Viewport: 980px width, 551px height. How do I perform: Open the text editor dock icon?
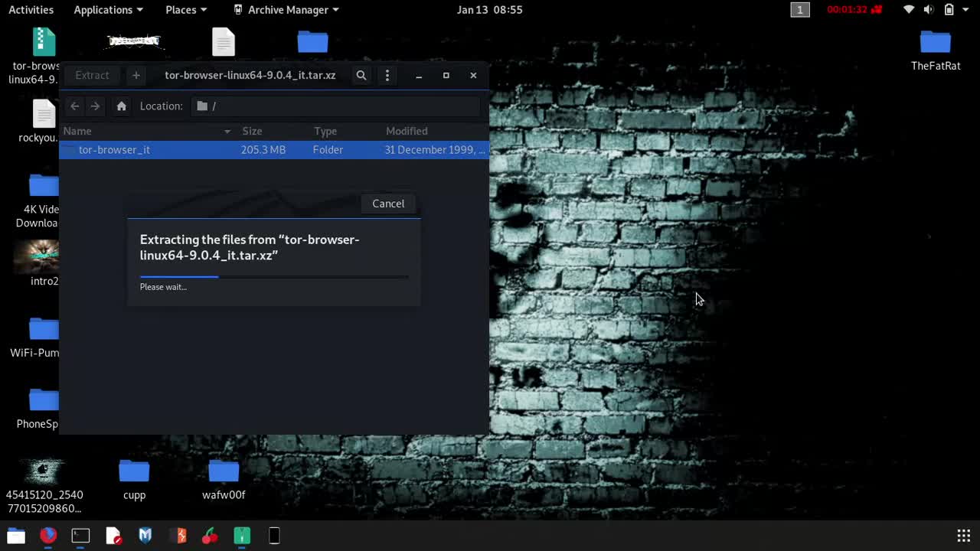pos(113,536)
